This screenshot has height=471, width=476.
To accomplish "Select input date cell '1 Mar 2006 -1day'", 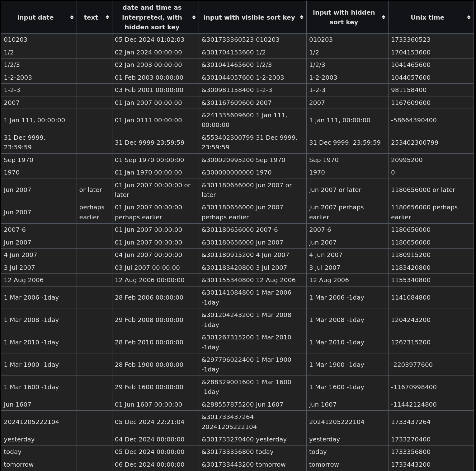I will pyautogui.click(x=39, y=297).
